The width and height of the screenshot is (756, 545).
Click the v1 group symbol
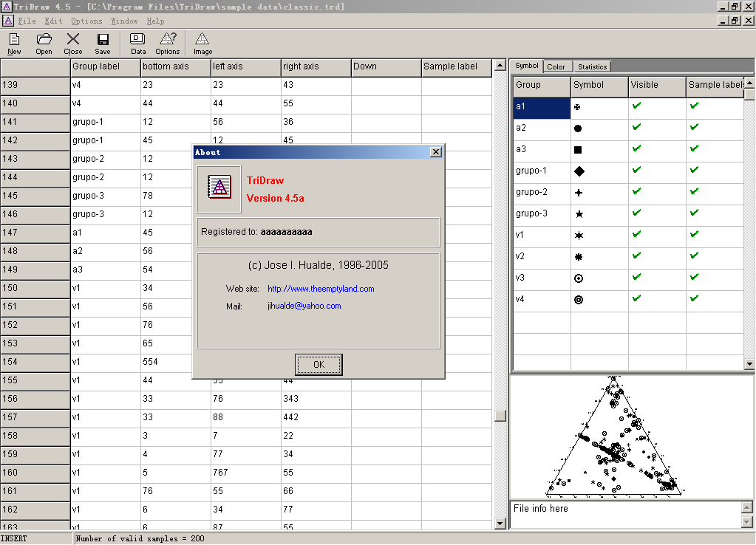point(579,236)
